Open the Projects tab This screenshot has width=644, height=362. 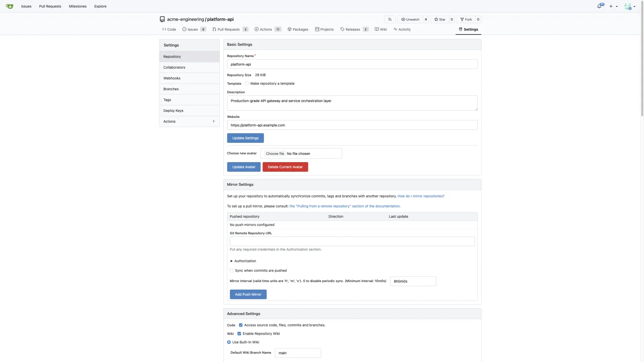[x=324, y=29]
